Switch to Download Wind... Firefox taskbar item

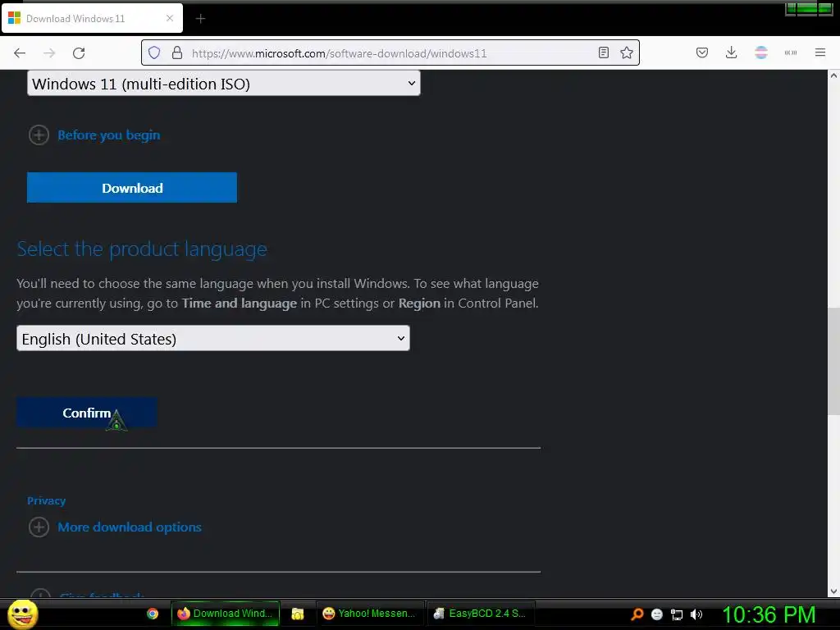click(x=225, y=614)
